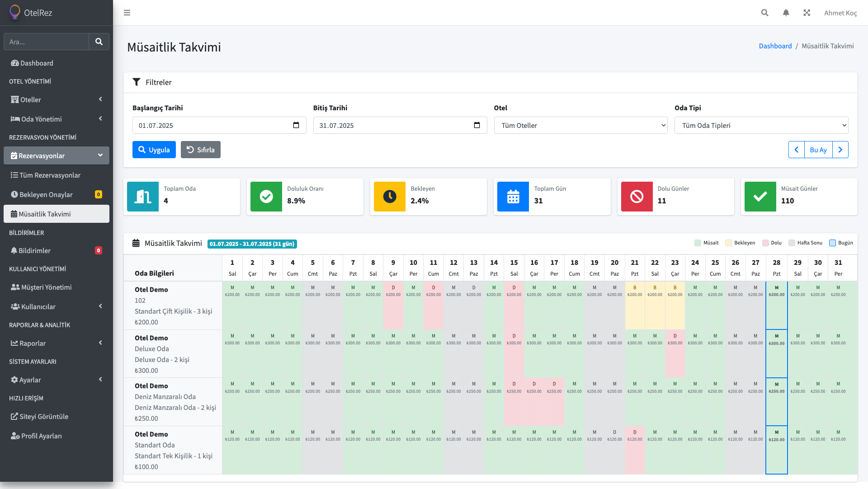Click day 28 Pzt column header
Screen dimensions: 868x489
pos(777,268)
